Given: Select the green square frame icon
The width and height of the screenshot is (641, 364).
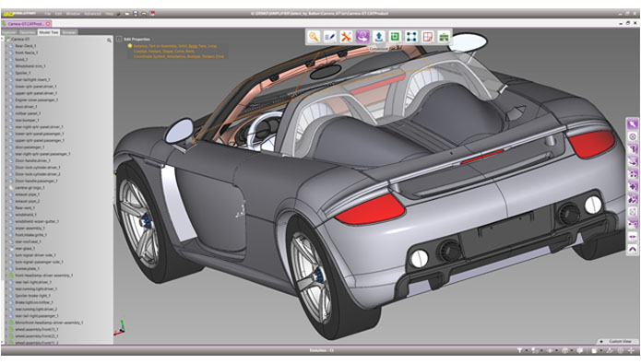Looking at the screenshot, I should 395,37.
